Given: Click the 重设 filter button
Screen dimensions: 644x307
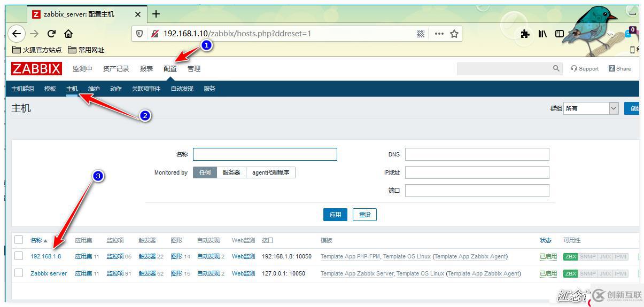Looking at the screenshot, I should click(365, 215).
